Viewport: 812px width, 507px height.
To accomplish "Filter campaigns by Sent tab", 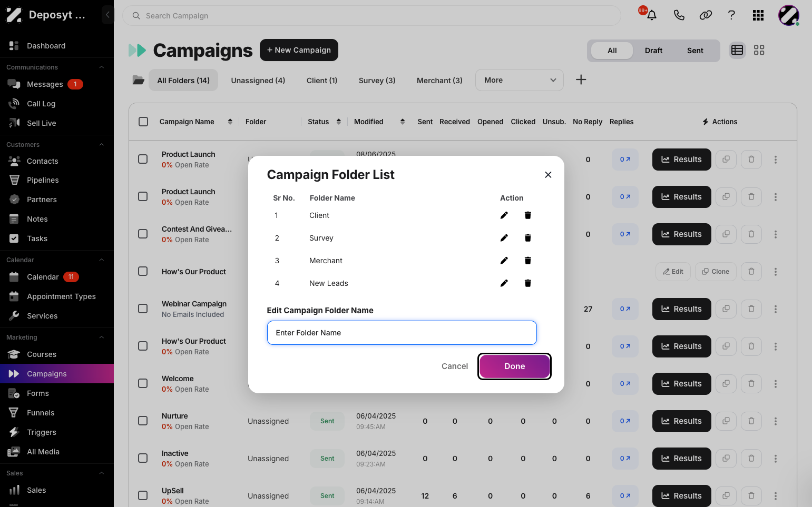I will pyautogui.click(x=695, y=51).
